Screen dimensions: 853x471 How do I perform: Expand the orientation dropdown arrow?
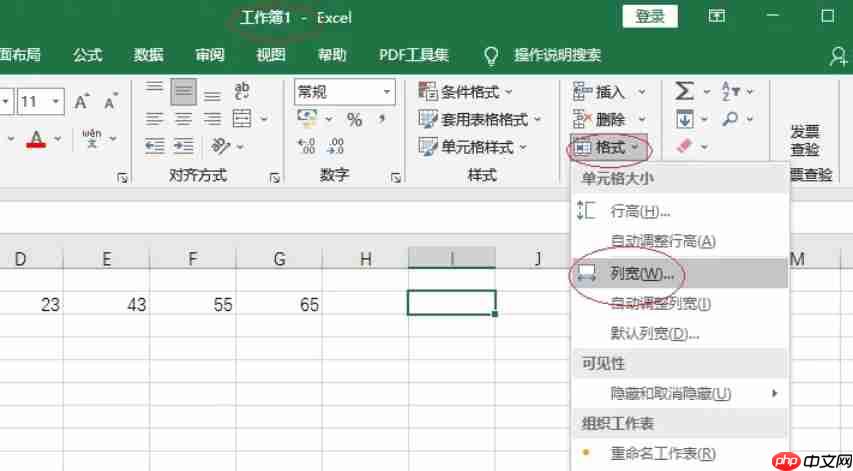tap(239, 146)
